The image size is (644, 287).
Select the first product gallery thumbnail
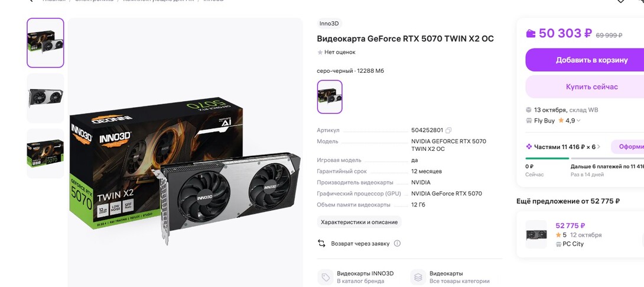click(45, 43)
